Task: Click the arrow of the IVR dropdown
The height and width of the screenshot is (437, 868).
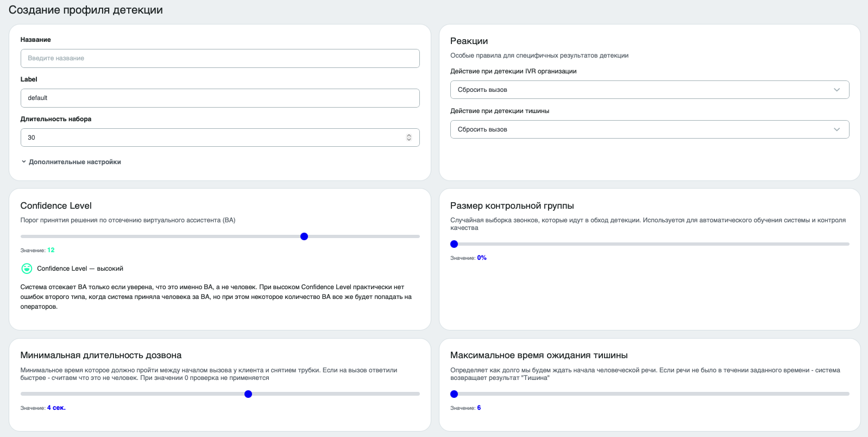Action: (837, 90)
